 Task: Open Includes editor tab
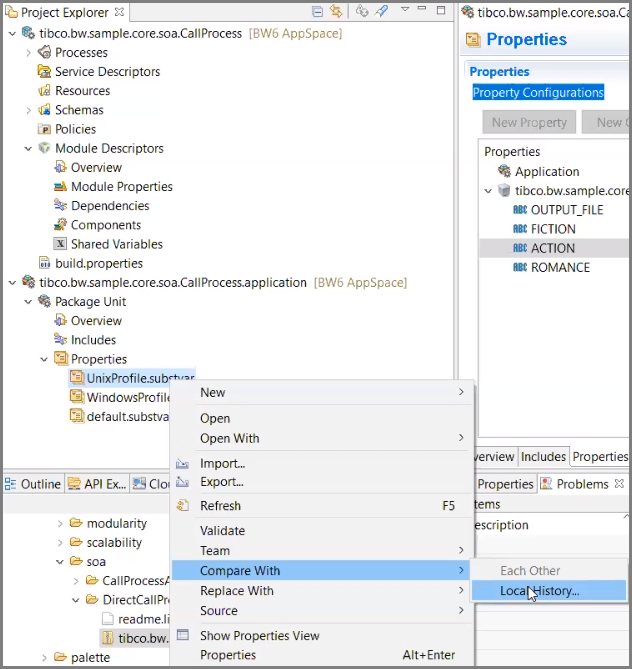pos(543,457)
